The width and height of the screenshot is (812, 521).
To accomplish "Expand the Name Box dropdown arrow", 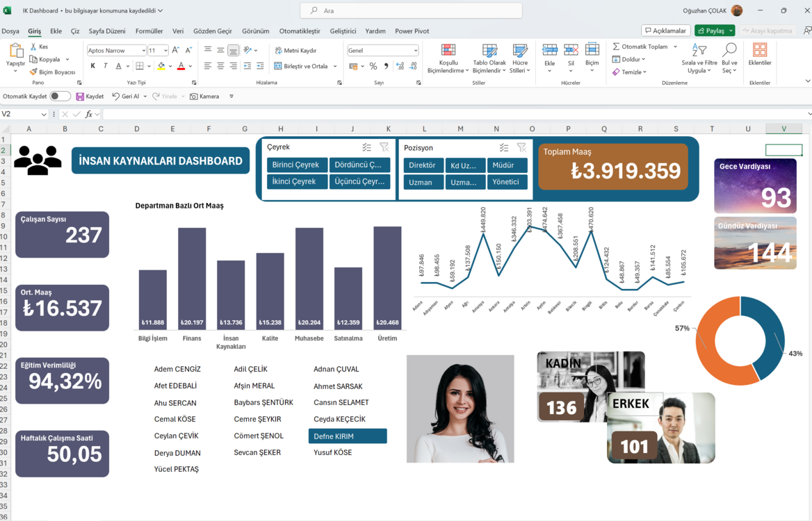I will tap(44, 115).
